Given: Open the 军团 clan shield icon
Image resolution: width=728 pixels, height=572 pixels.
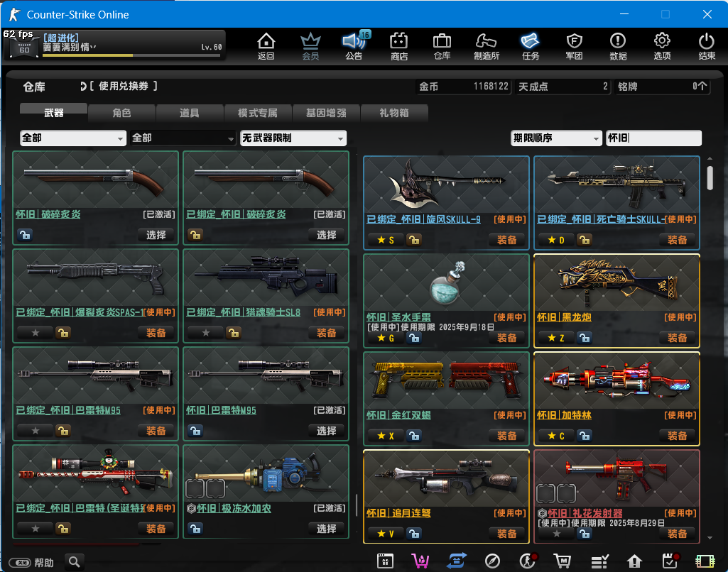Looking at the screenshot, I should pos(575,46).
